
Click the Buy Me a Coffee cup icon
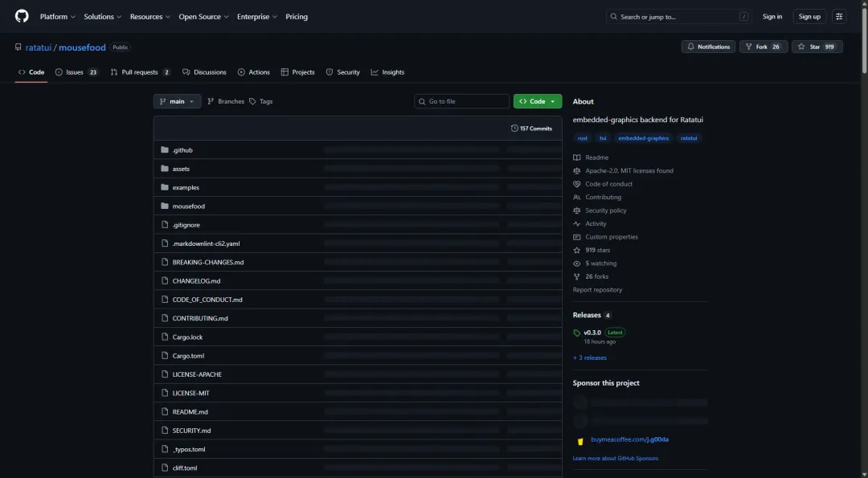[580, 441]
